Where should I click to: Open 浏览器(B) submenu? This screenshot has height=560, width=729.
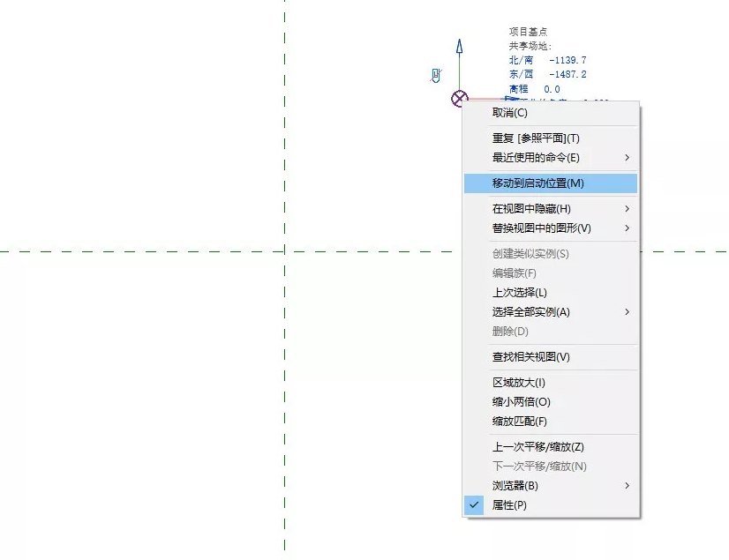551,486
